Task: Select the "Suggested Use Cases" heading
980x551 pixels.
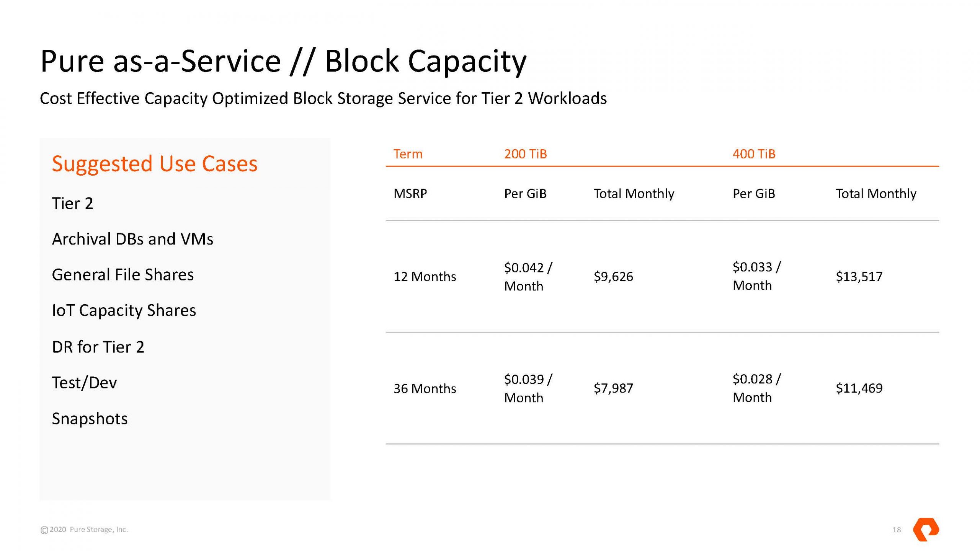Action: [x=155, y=164]
